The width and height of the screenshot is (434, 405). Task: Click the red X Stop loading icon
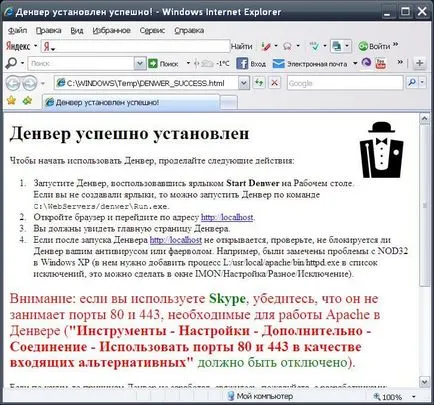tap(275, 83)
